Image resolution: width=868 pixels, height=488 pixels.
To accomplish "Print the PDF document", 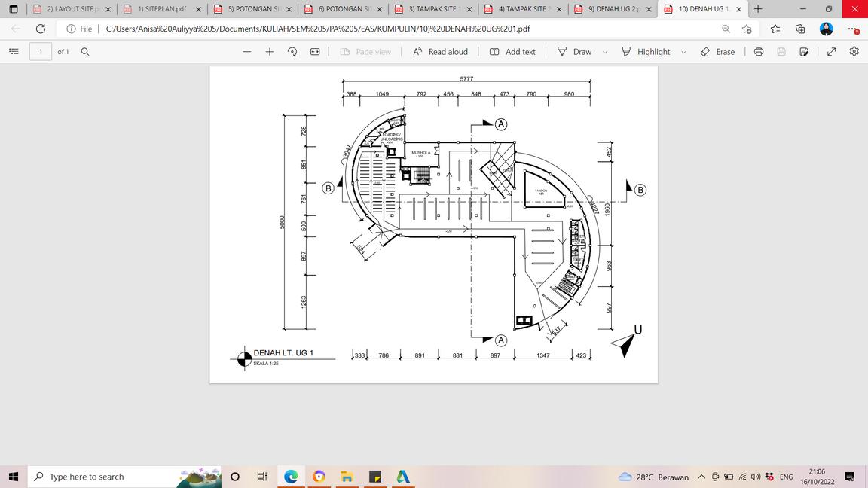I will (759, 51).
